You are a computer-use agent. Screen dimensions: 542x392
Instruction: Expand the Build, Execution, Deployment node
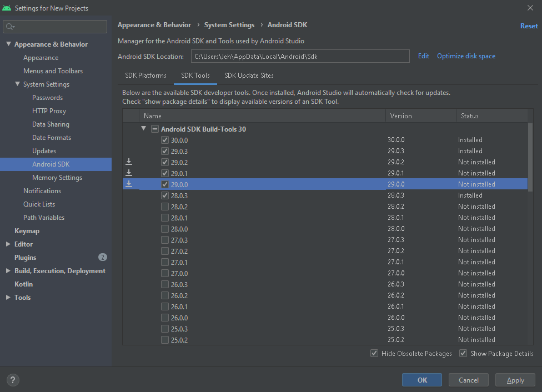[8, 270]
